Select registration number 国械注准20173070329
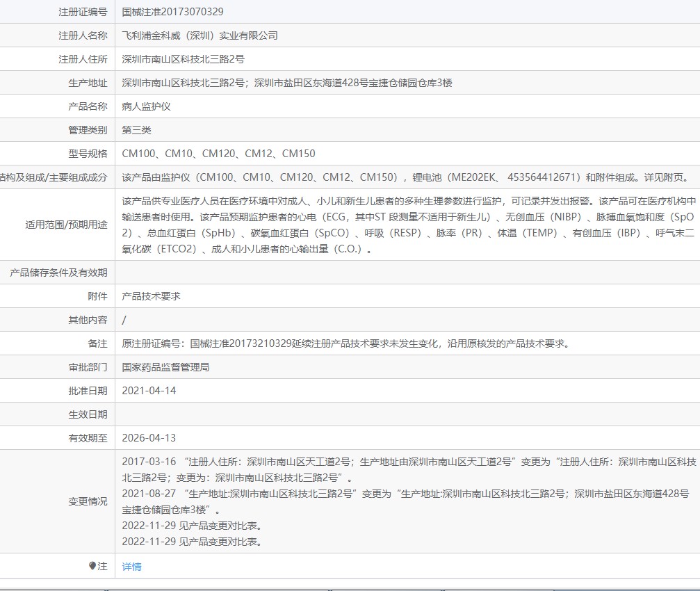The image size is (700, 591). pos(173,12)
